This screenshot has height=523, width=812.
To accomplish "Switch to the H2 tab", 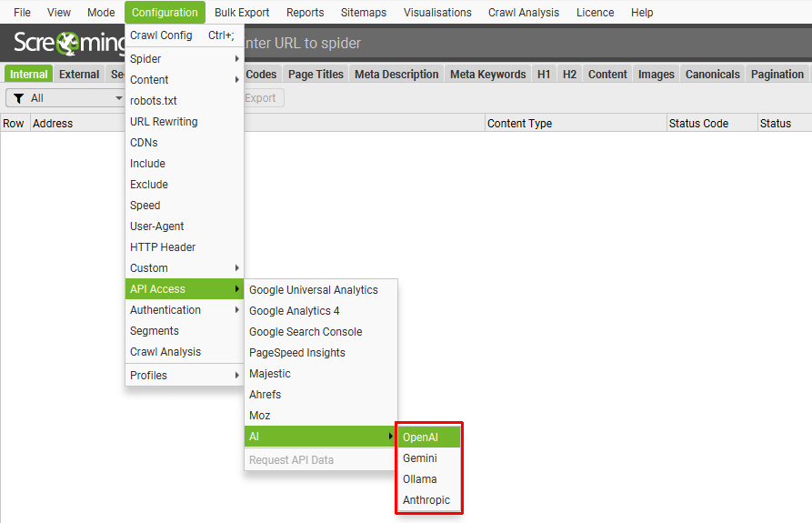I will click(569, 74).
